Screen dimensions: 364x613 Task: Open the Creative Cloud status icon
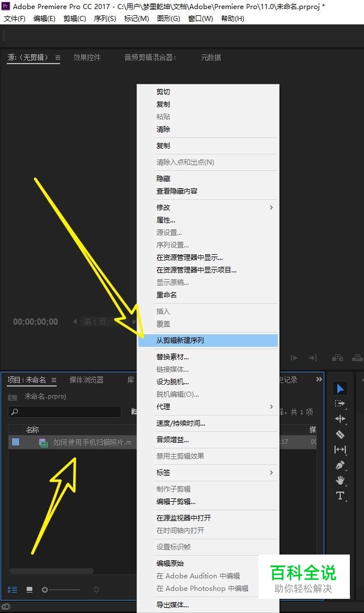pos(6,607)
